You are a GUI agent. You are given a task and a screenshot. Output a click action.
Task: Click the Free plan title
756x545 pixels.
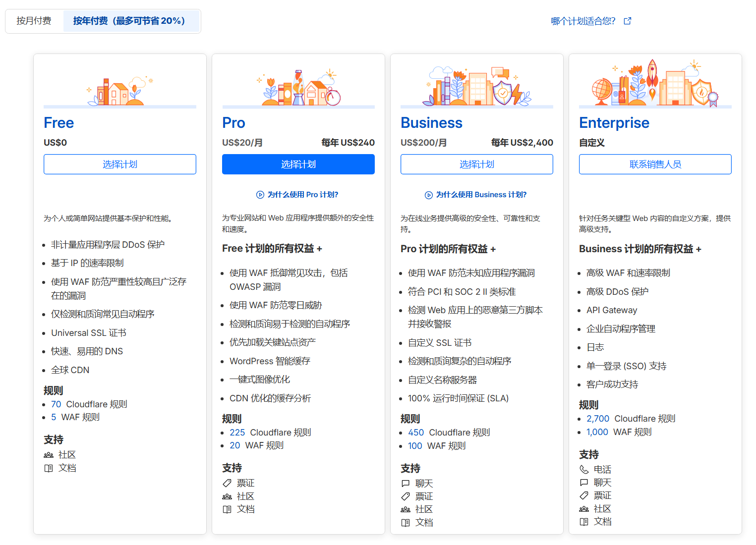pos(59,123)
